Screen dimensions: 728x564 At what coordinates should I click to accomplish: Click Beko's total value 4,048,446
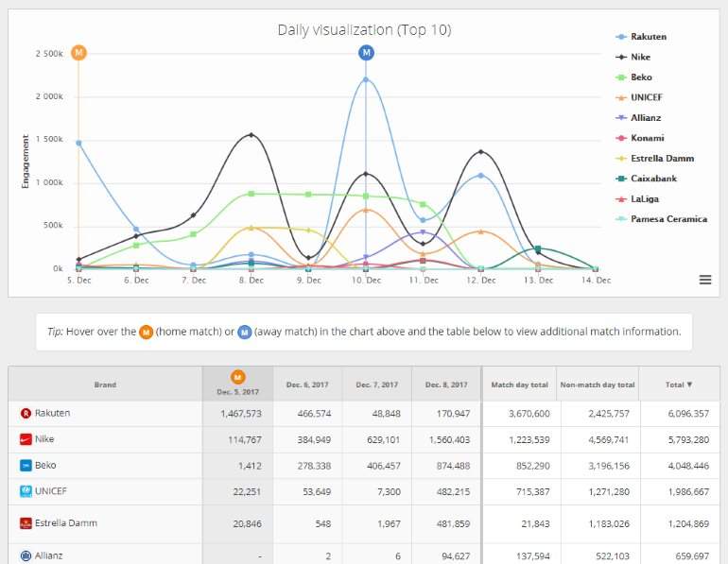(x=688, y=465)
